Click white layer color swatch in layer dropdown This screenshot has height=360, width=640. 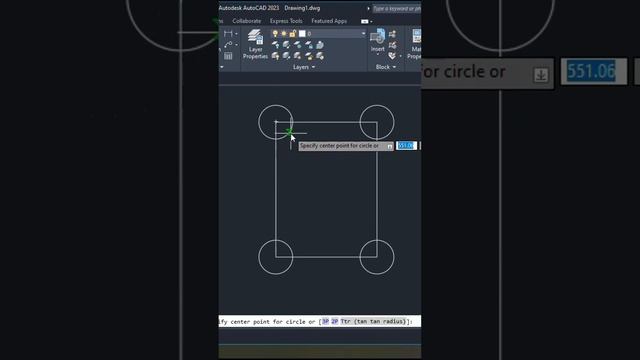[x=302, y=34]
